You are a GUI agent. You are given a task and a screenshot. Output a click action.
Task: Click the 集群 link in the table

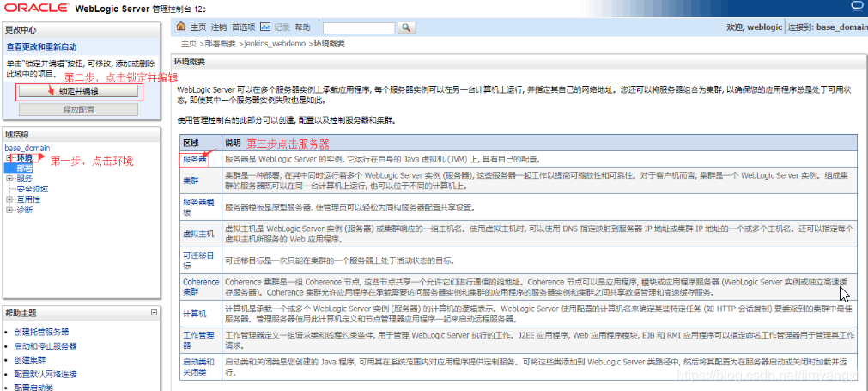pyautogui.click(x=191, y=180)
